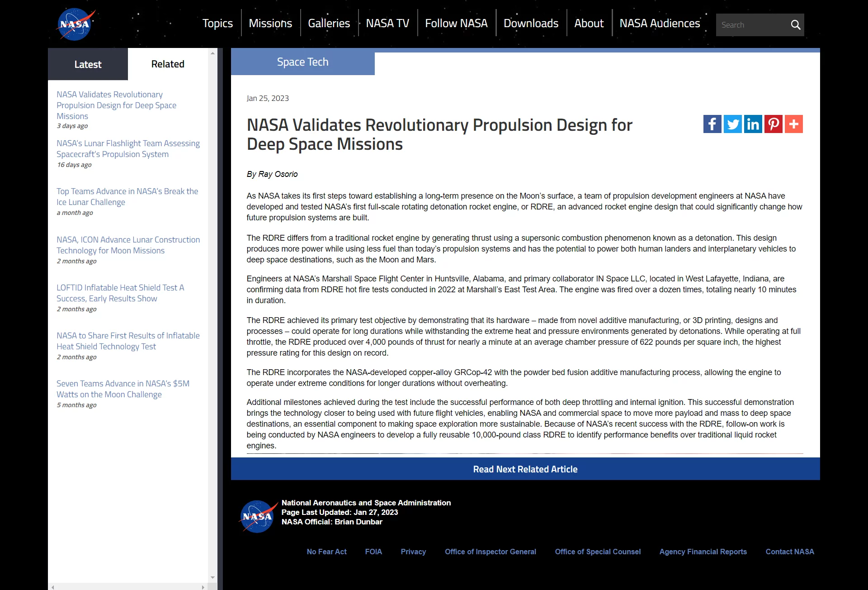Click the search magnifier icon
The image size is (868, 590).
[x=795, y=25]
